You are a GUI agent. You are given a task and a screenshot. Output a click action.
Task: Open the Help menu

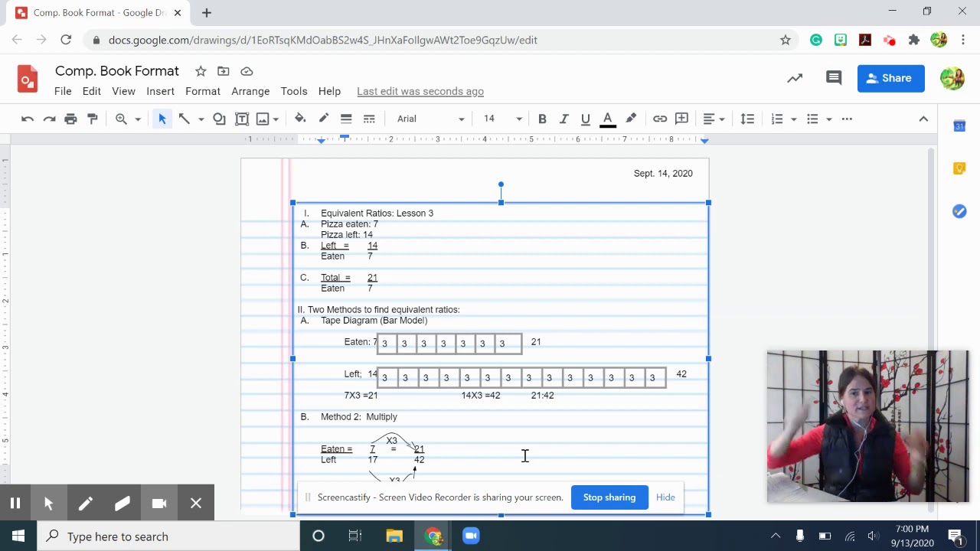[329, 91]
